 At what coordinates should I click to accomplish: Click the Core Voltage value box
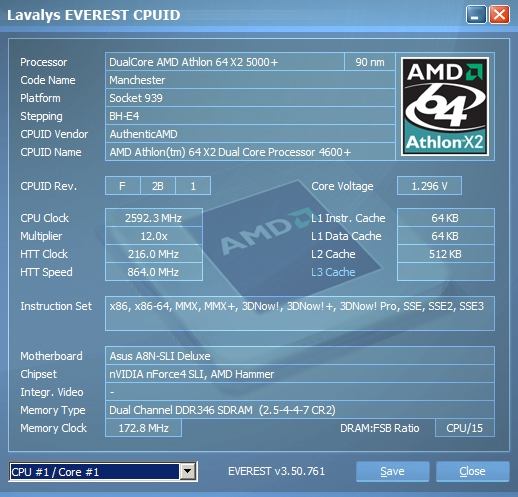pos(429,186)
